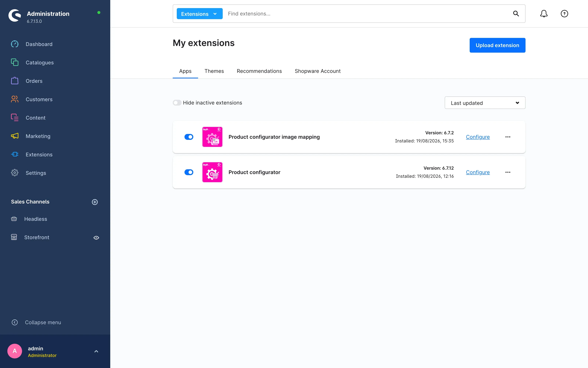Click the Settings gear icon
This screenshot has width=588, height=368.
tap(15, 173)
